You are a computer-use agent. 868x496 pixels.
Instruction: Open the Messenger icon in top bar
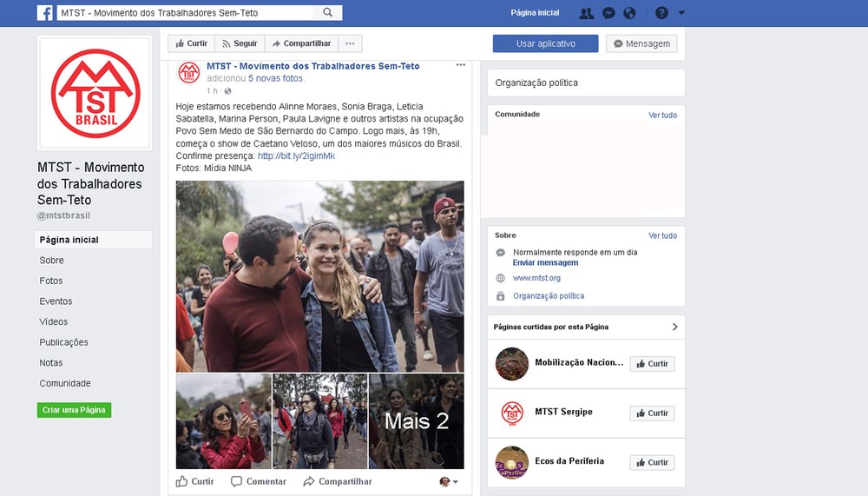tap(609, 13)
